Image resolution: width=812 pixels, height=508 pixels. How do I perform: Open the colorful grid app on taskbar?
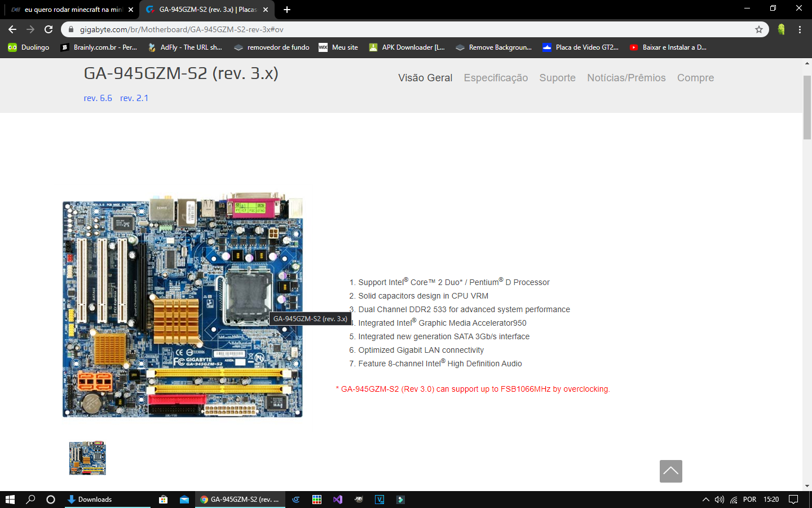click(x=317, y=500)
